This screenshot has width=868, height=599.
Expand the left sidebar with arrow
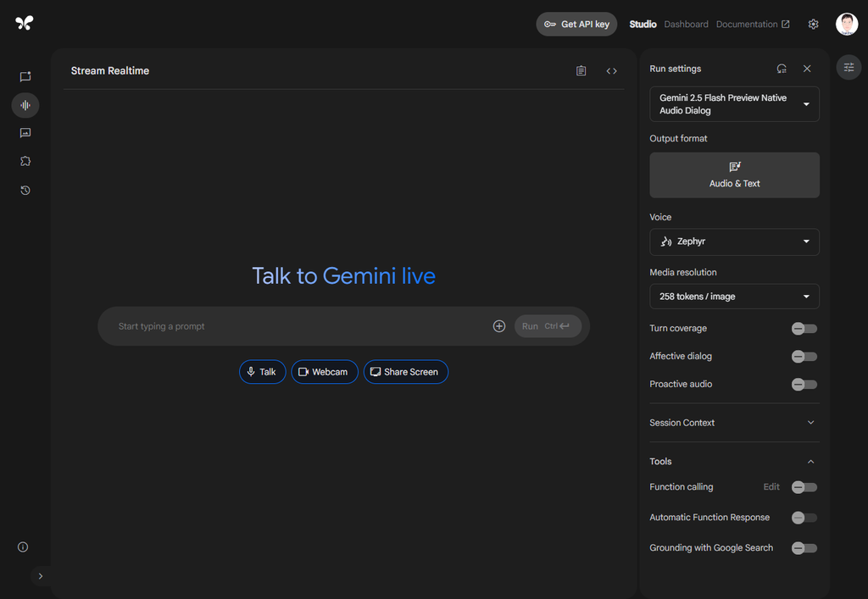pyautogui.click(x=41, y=576)
